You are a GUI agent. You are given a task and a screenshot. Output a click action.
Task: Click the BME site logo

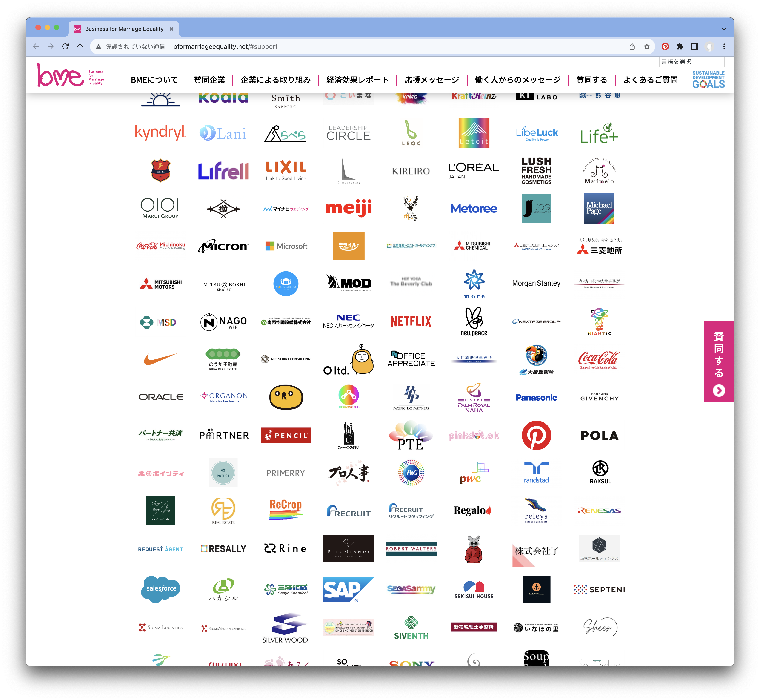(70, 75)
